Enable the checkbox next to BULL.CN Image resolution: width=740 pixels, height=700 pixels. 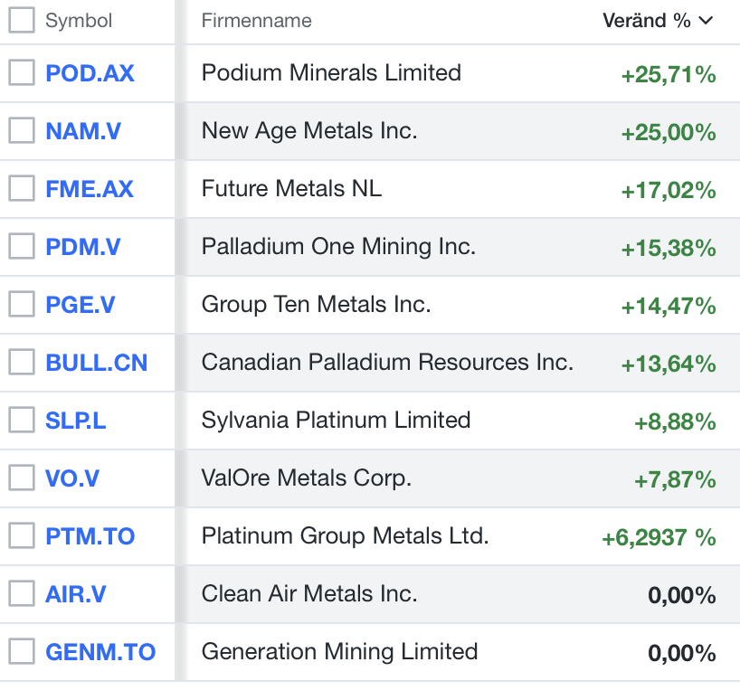[22, 363]
